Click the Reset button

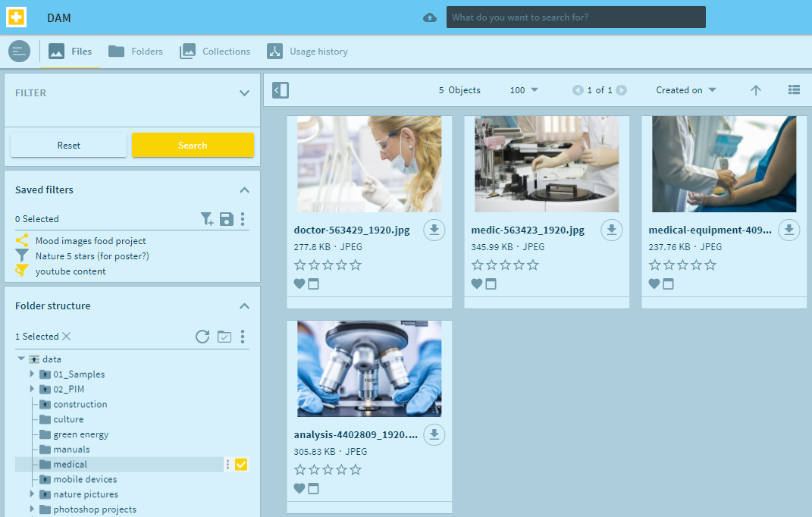coord(69,145)
